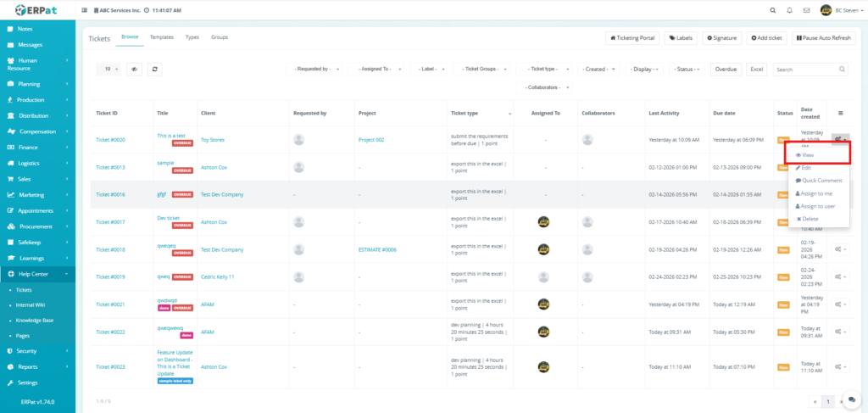Viewport: 868px width, 413px height.
Task: Select View from the context menu
Action: pyautogui.click(x=806, y=155)
